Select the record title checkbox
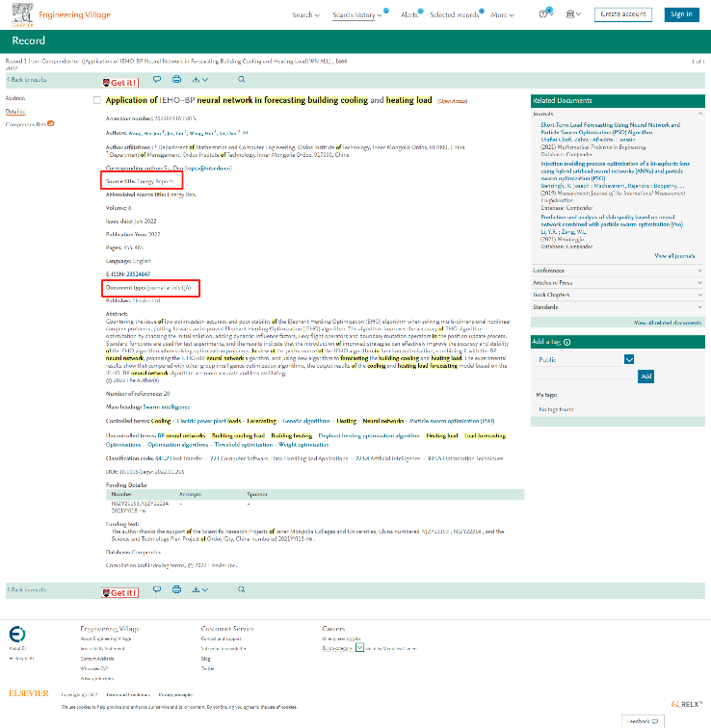Viewport: 711px width, 728px height. [x=97, y=100]
